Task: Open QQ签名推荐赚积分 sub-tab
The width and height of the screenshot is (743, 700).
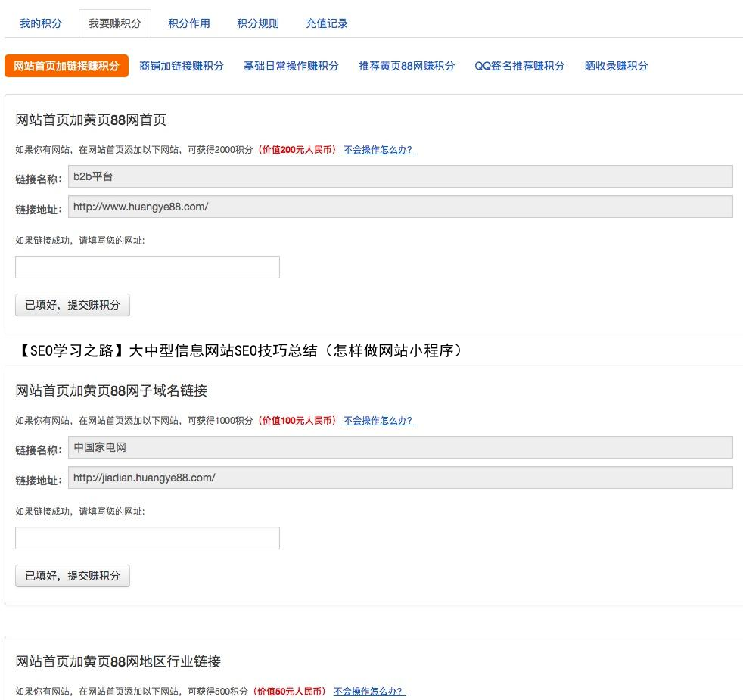Action: (519, 66)
